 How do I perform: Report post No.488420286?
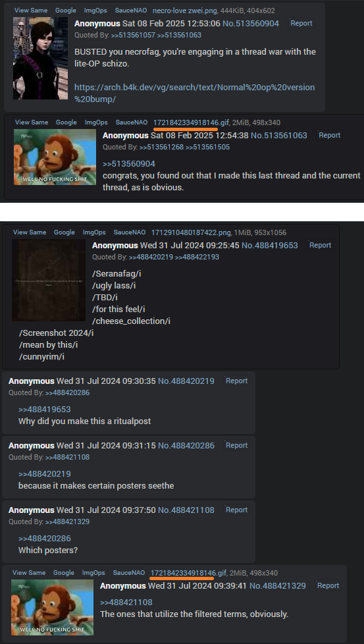pos(237,445)
